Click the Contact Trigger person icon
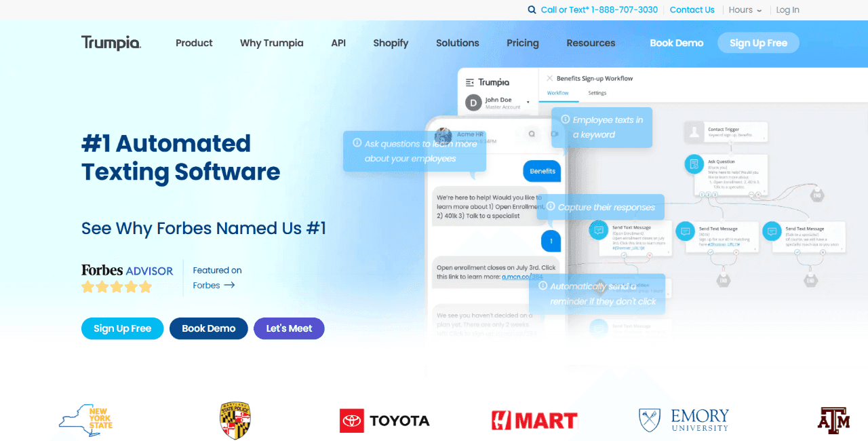The height and width of the screenshot is (441, 868). click(694, 132)
